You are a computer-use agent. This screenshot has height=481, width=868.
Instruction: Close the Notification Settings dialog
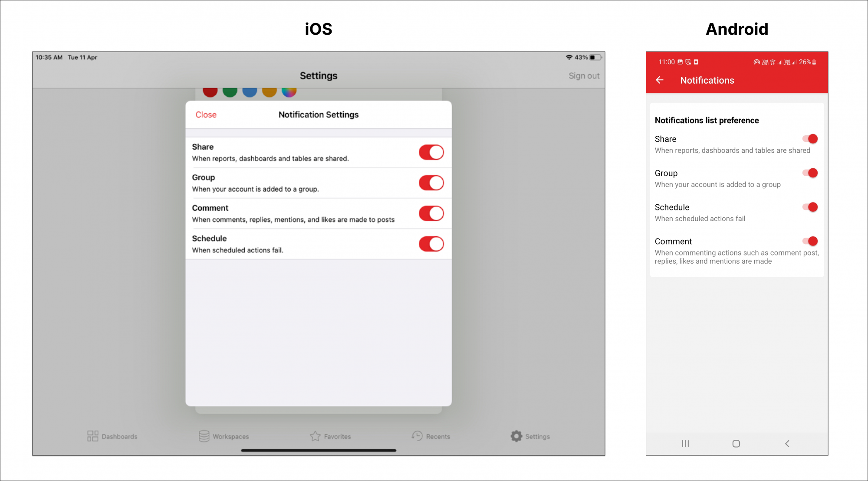[x=206, y=115]
